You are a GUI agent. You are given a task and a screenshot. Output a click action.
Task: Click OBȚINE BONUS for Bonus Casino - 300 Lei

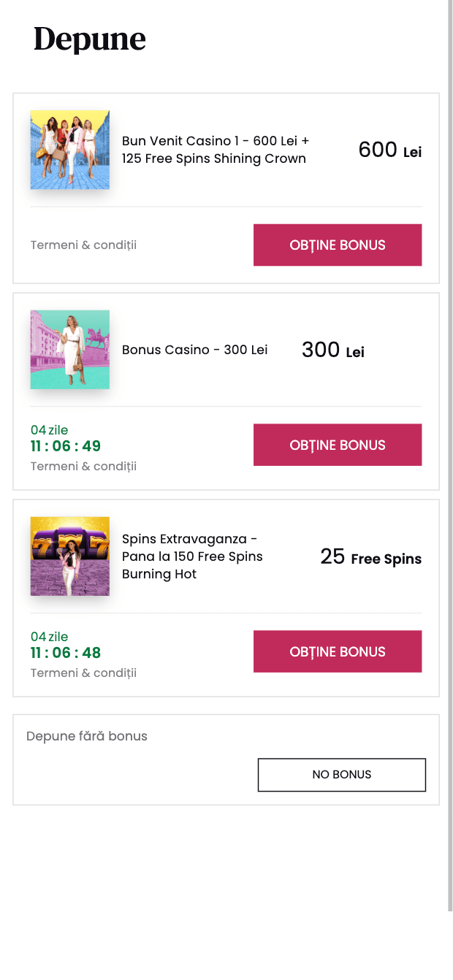click(x=337, y=445)
